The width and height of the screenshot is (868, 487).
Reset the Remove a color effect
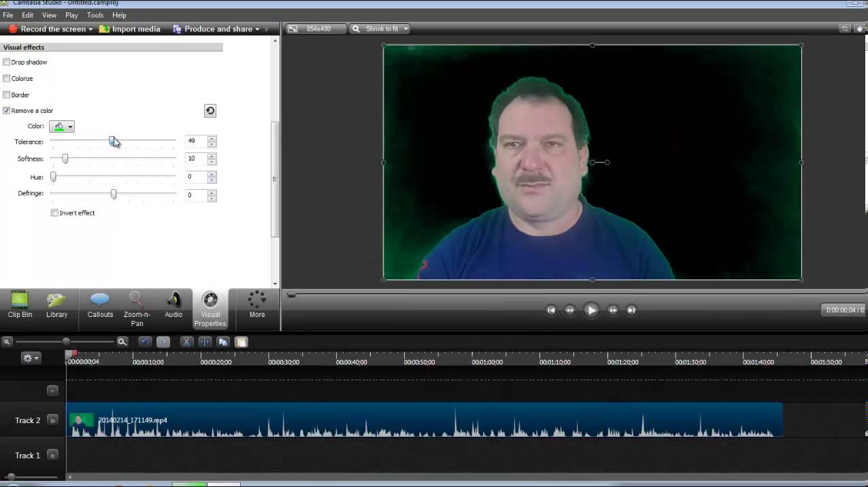click(210, 111)
